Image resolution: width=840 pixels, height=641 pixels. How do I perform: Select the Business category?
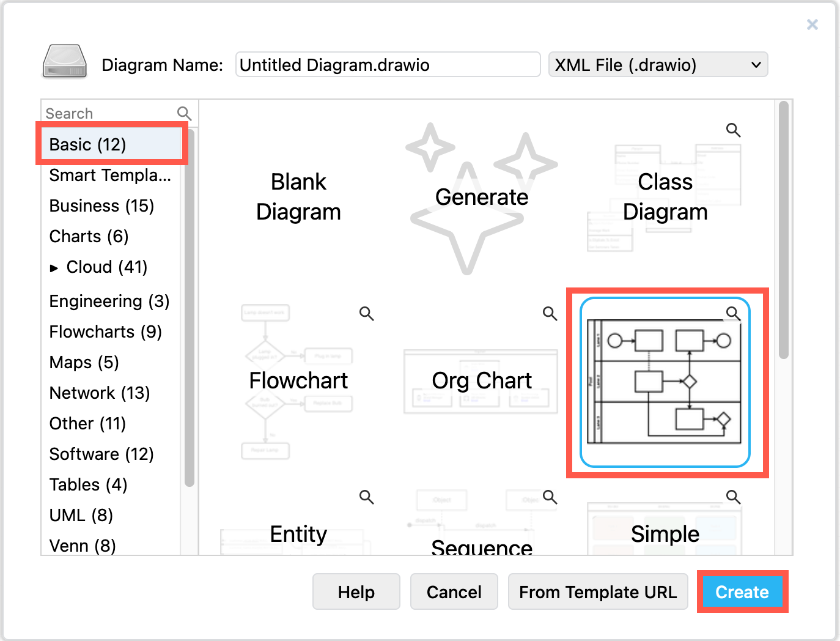pos(101,206)
